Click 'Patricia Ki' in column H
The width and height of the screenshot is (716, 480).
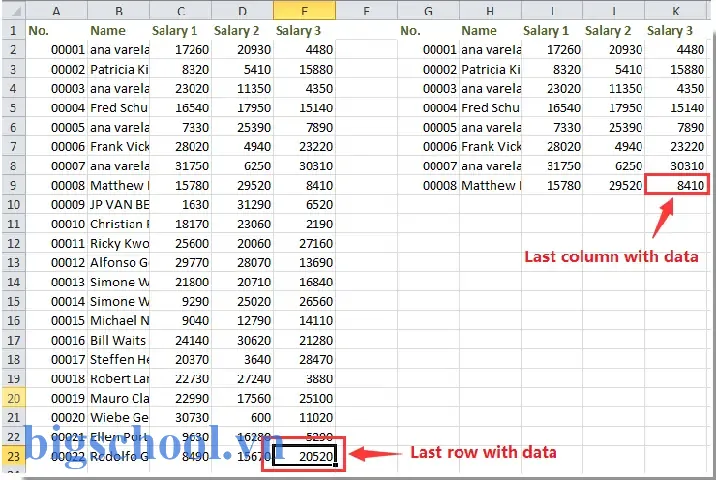pyautogui.click(x=490, y=69)
